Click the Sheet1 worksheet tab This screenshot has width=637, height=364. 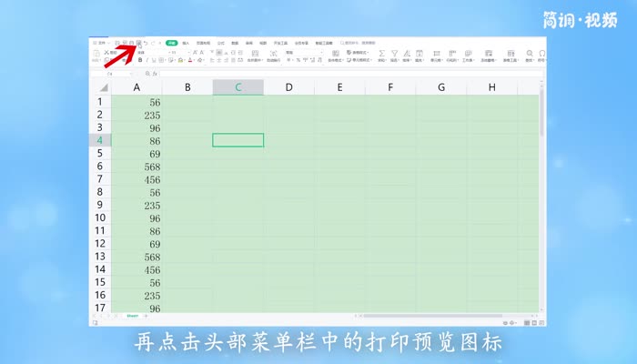click(x=132, y=315)
